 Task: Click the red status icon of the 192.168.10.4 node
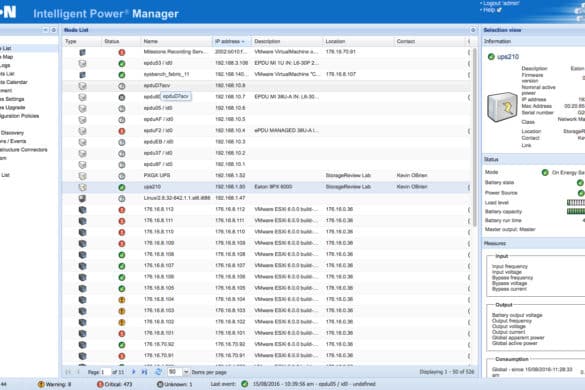122,131
